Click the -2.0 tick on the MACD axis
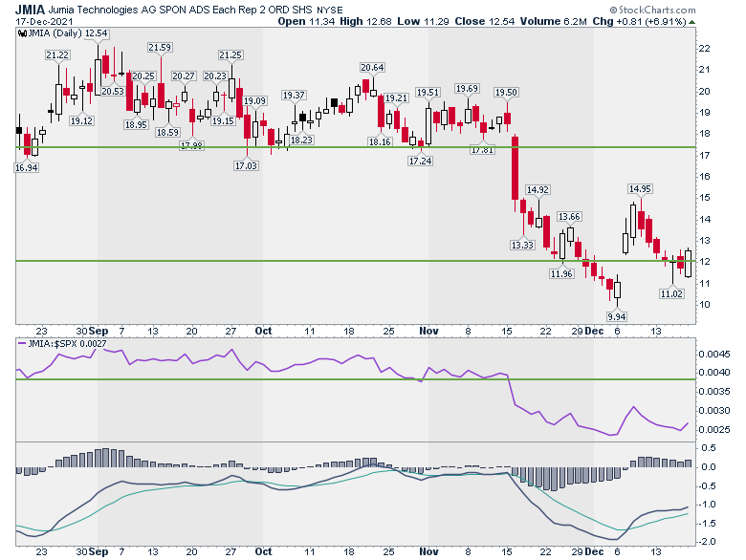Viewport: 746px width, 560px height. click(709, 542)
